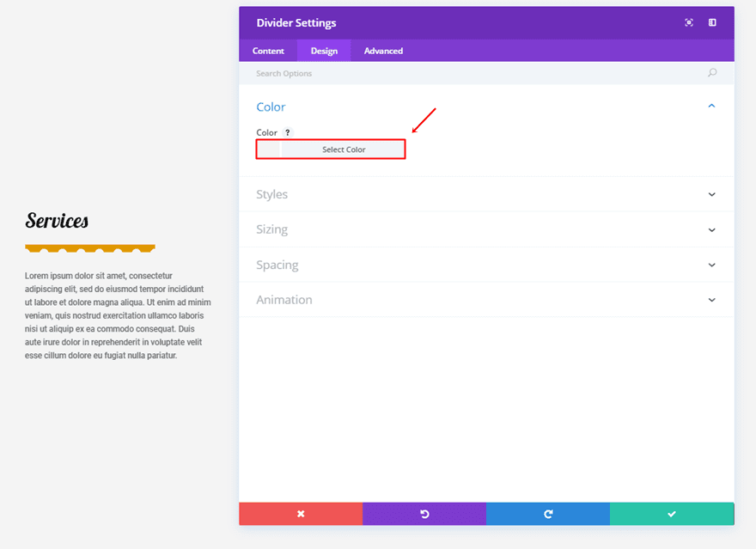756x549 pixels.
Task: Collapse the Color section
Action: 711,107
